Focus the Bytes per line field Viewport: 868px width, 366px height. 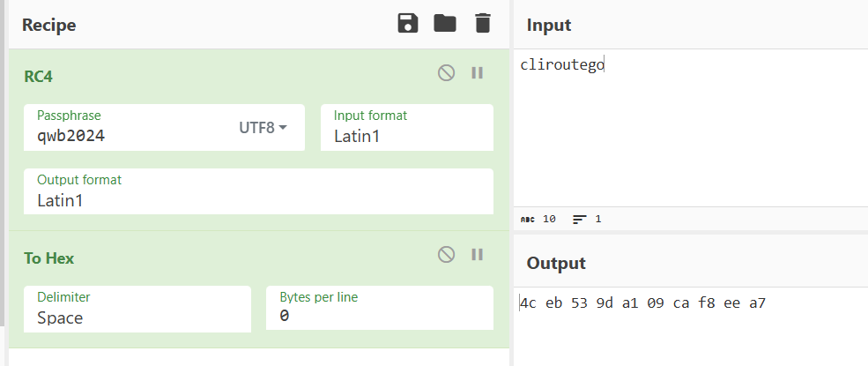379,310
